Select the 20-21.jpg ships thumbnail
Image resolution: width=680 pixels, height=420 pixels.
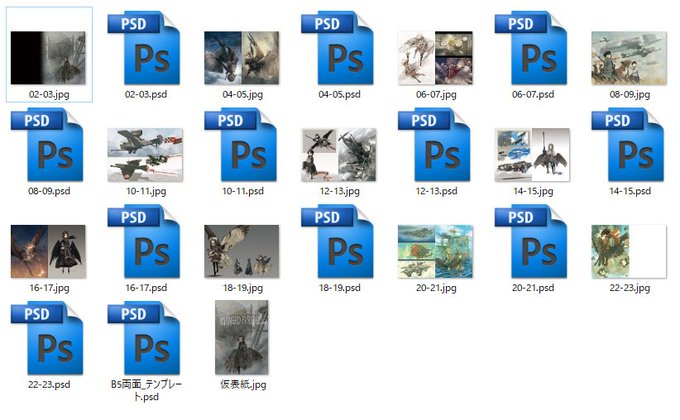click(435, 251)
